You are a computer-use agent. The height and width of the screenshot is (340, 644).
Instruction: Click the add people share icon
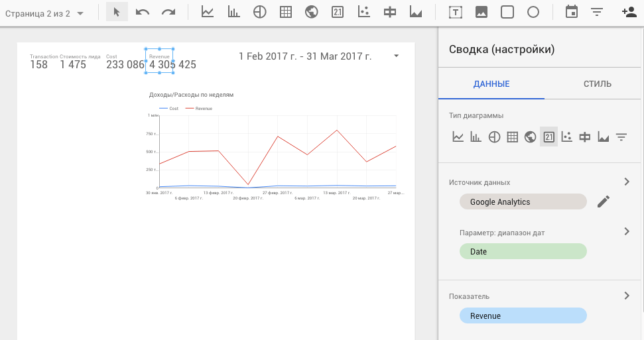[x=629, y=12]
